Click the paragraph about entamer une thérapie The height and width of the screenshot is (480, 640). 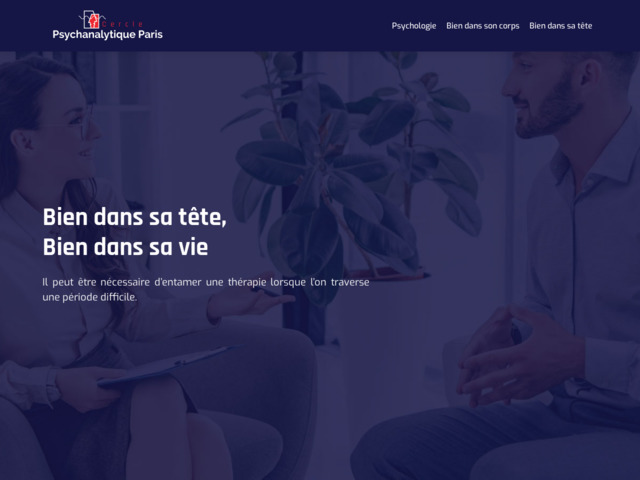[x=206, y=290]
